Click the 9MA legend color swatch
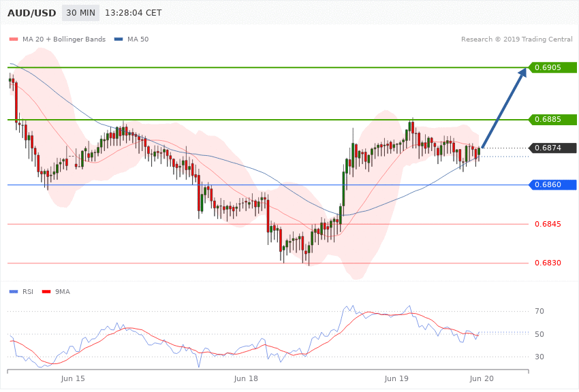Viewport: 579px width, 392px height. click(x=46, y=292)
